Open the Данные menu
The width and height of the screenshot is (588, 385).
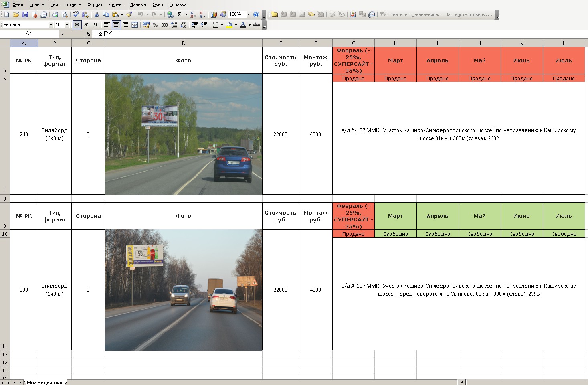coord(138,4)
